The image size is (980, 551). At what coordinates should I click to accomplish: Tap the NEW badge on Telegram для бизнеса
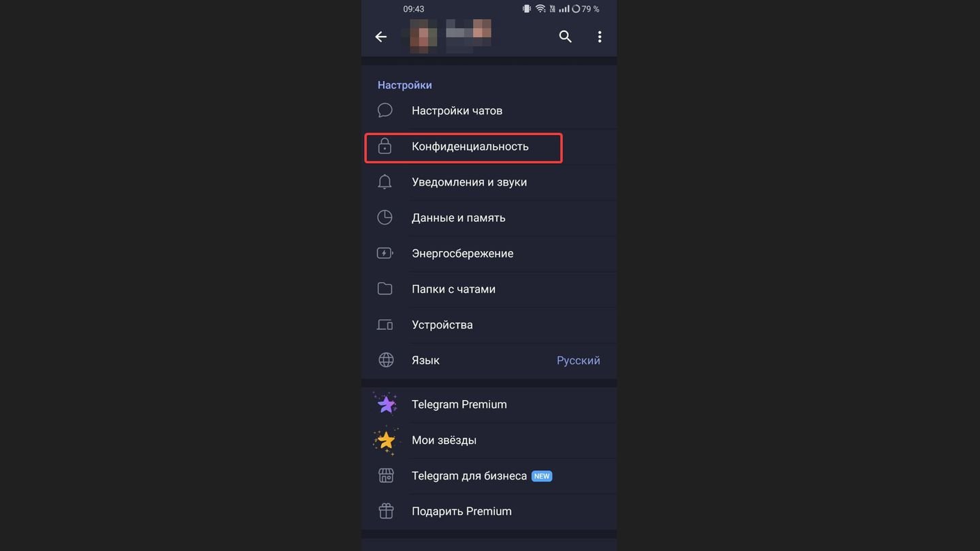point(542,476)
